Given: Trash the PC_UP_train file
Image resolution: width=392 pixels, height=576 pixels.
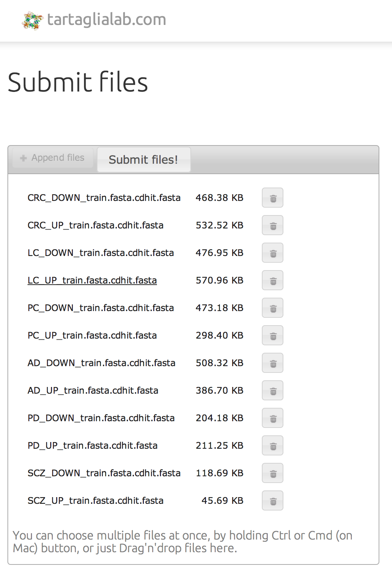Looking at the screenshot, I should click(x=272, y=335).
